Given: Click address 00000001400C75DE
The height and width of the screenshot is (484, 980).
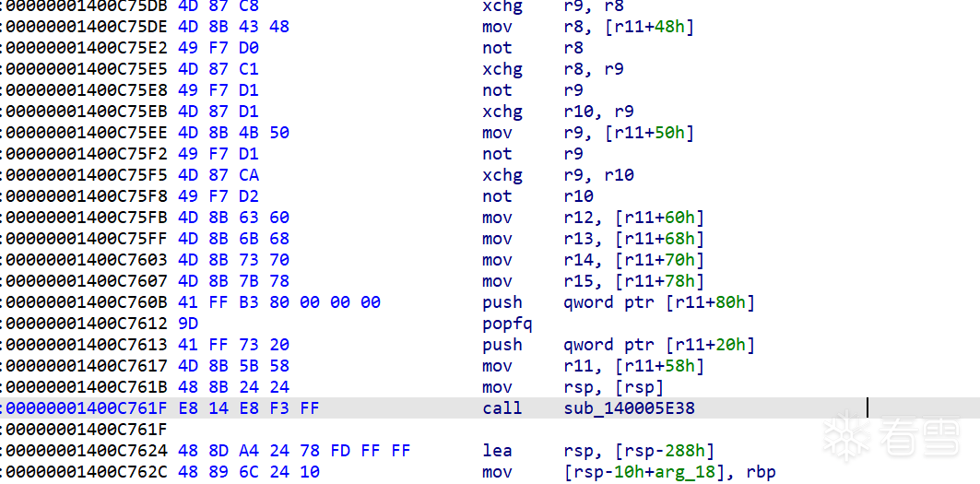Looking at the screenshot, I should 87,27.
